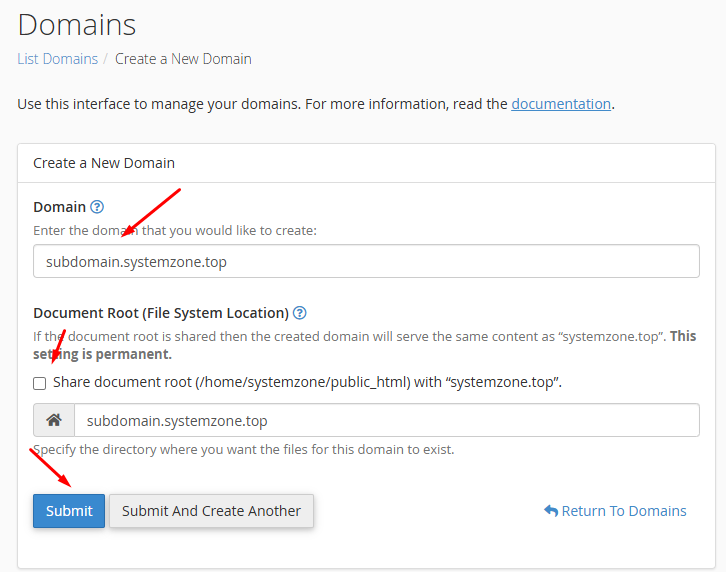The height and width of the screenshot is (572, 726).
Task: Focus the Domain name input field
Action: [366, 262]
